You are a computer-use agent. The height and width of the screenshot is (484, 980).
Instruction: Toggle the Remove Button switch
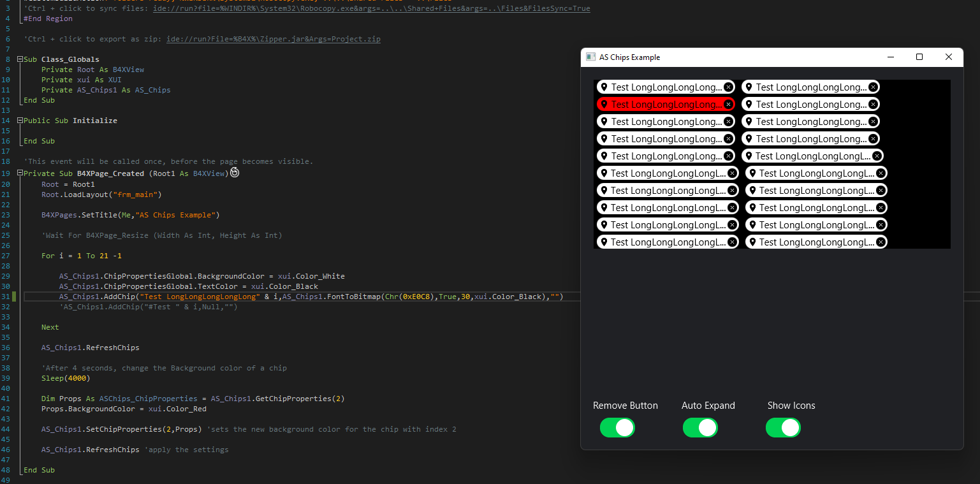(617, 427)
